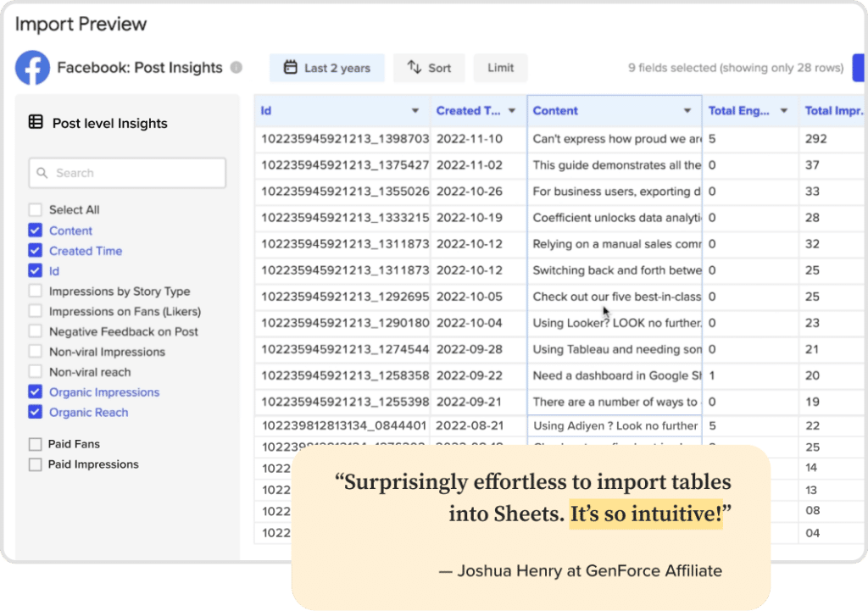The image size is (868, 611).
Task: Click Id cell 102235945921213_1398703
Action: point(342,138)
